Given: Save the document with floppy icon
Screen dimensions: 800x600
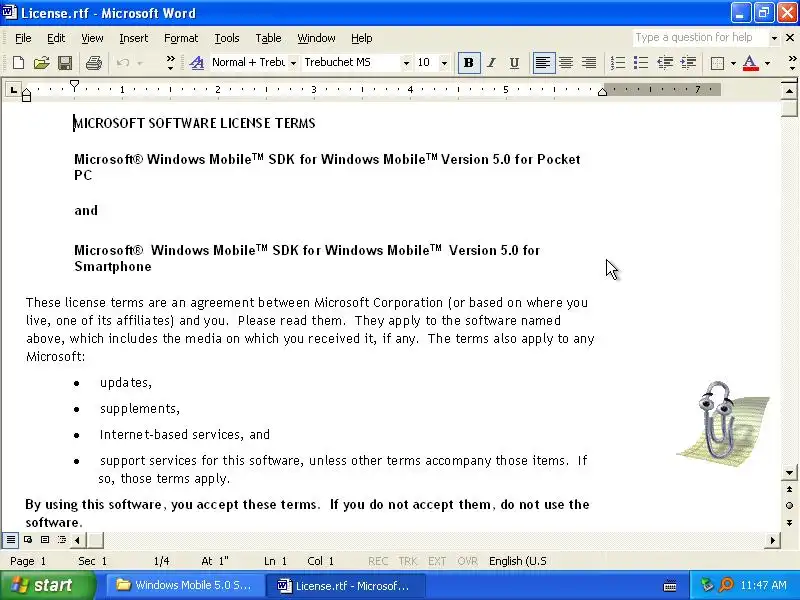Looking at the screenshot, I should click(x=65, y=63).
